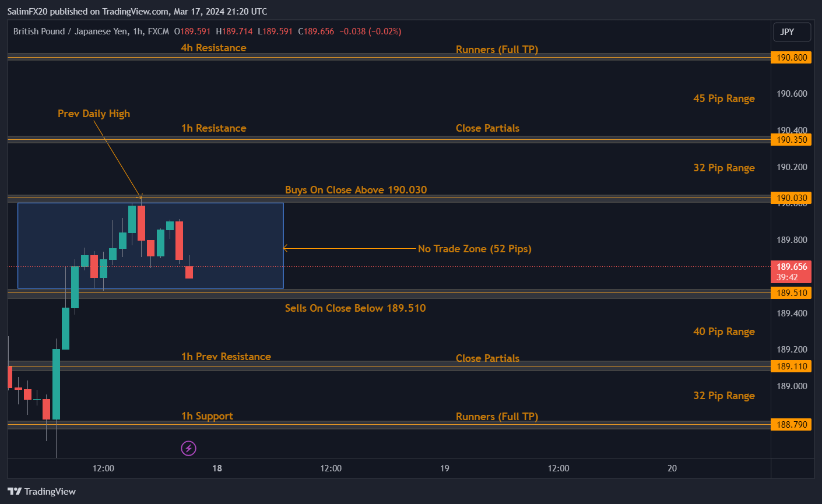Click the 19 date marker on time axis
This screenshot has width=822, height=504.
coord(445,468)
